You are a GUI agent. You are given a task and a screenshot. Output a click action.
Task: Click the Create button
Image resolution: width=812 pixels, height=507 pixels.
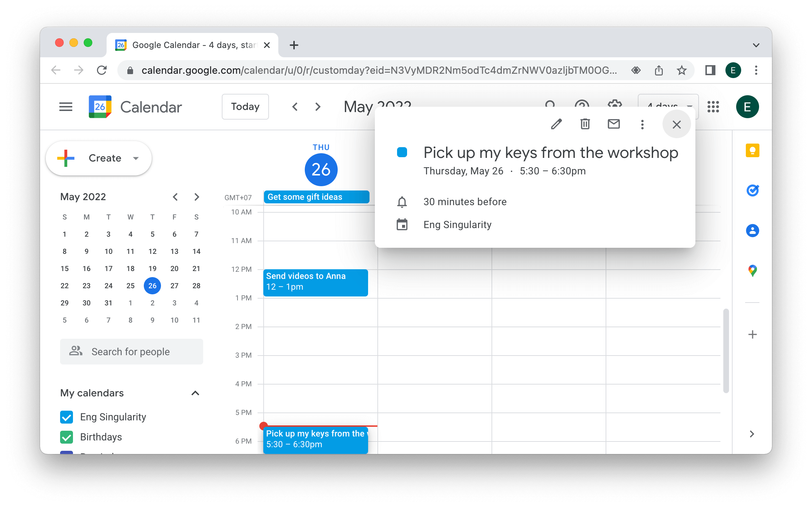click(x=99, y=158)
